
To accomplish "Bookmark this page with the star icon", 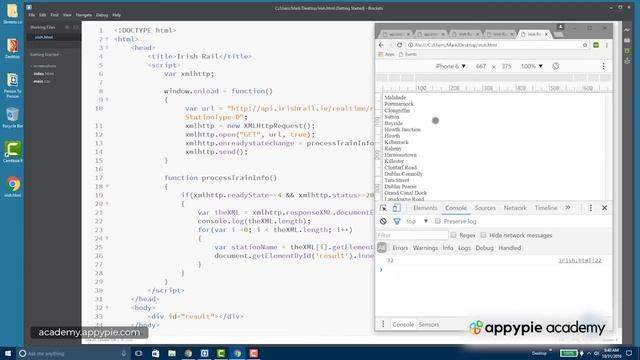I will point(585,45).
